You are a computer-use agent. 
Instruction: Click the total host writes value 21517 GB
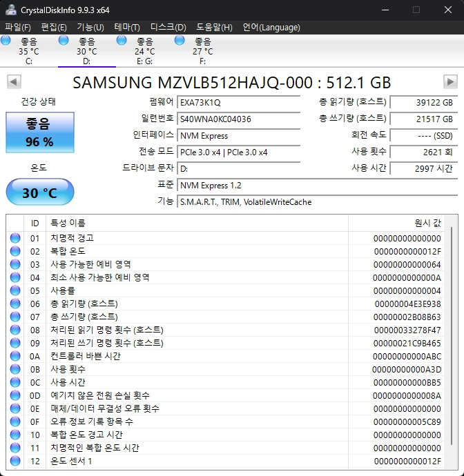click(424, 119)
